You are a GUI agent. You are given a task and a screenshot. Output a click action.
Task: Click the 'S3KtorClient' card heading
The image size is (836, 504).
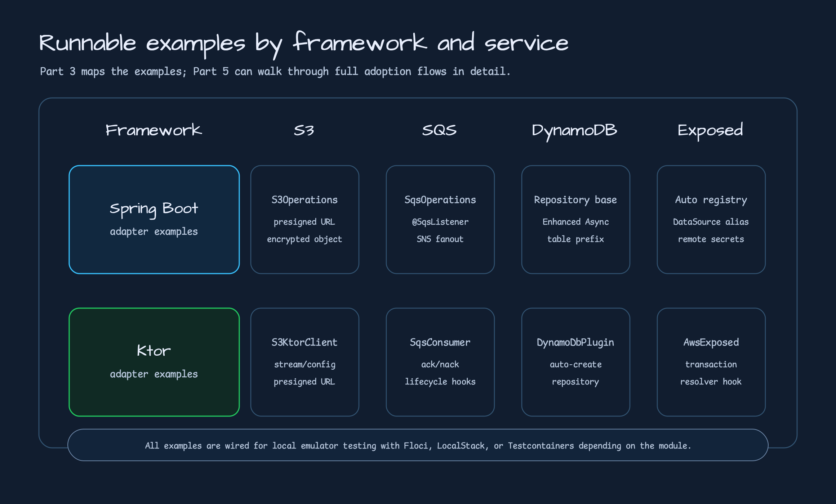(304, 342)
